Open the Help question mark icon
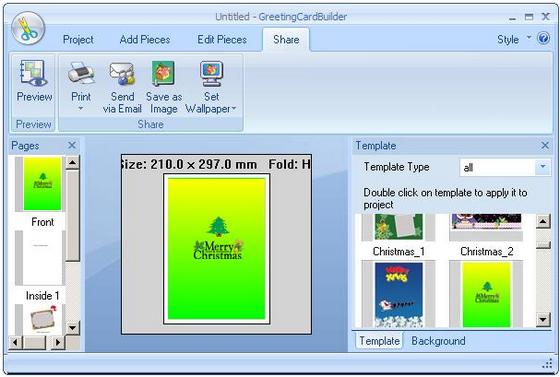This screenshot has height=377, width=560. (543, 38)
